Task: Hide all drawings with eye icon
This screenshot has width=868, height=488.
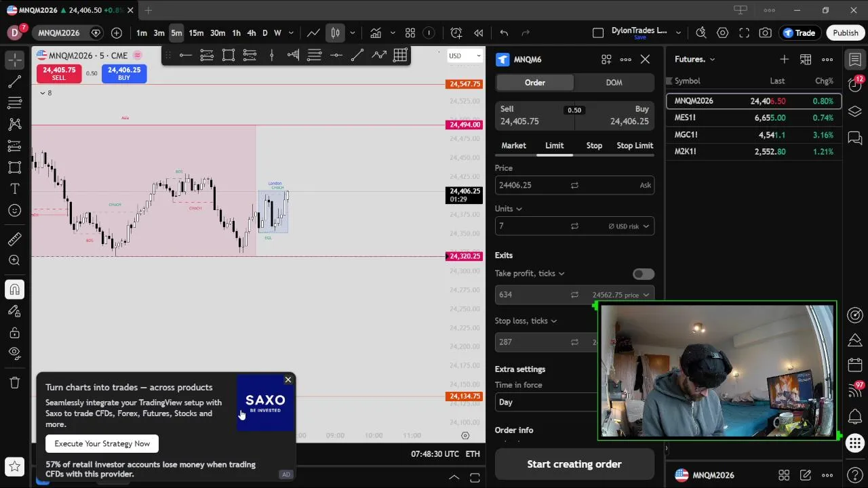Action: click(x=14, y=353)
